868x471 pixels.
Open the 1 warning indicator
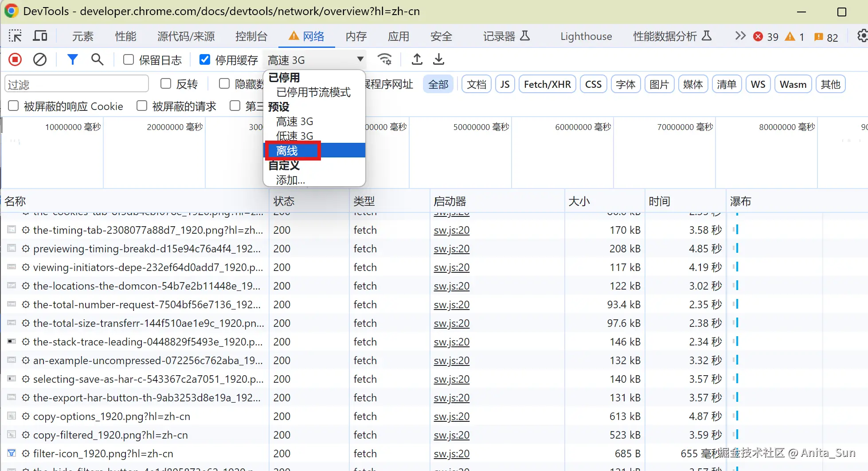tap(795, 37)
